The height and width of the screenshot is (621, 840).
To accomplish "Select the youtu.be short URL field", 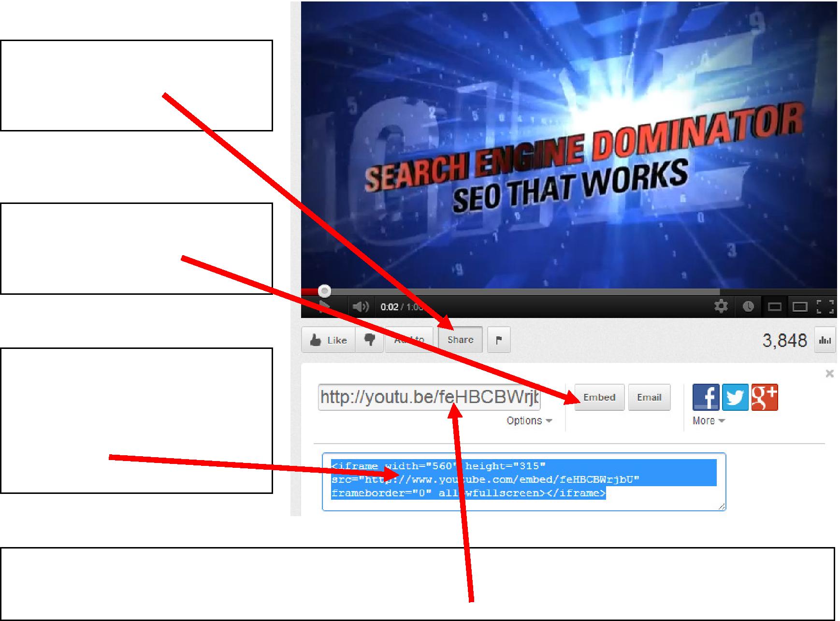I will tap(429, 397).
